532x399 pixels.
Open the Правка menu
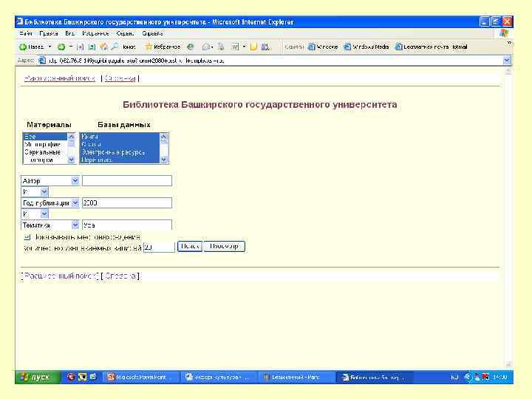click(x=49, y=33)
